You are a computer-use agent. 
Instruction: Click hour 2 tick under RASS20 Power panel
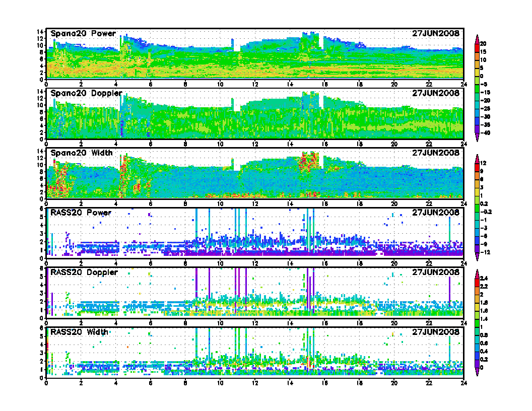81,263
